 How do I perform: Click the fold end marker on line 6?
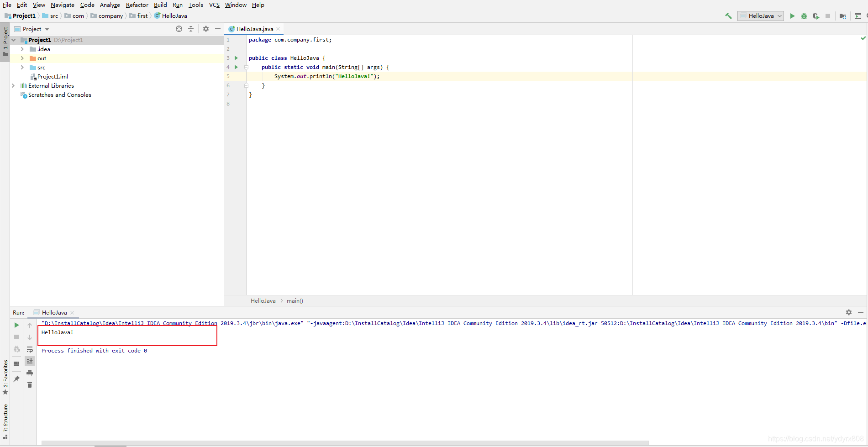(246, 85)
